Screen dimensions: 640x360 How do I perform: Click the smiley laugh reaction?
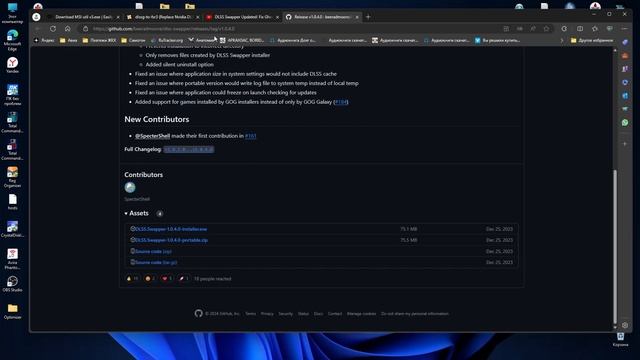[x=150, y=279]
